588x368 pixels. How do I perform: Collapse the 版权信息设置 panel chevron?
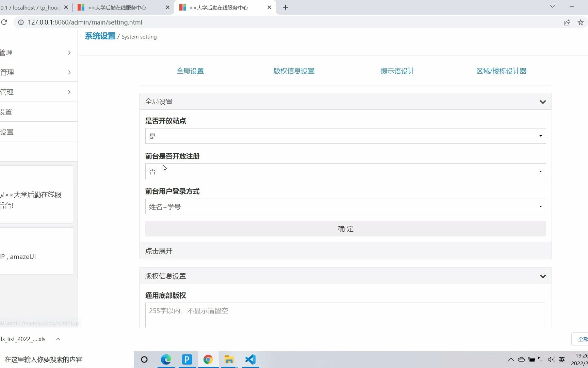pos(543,276)
